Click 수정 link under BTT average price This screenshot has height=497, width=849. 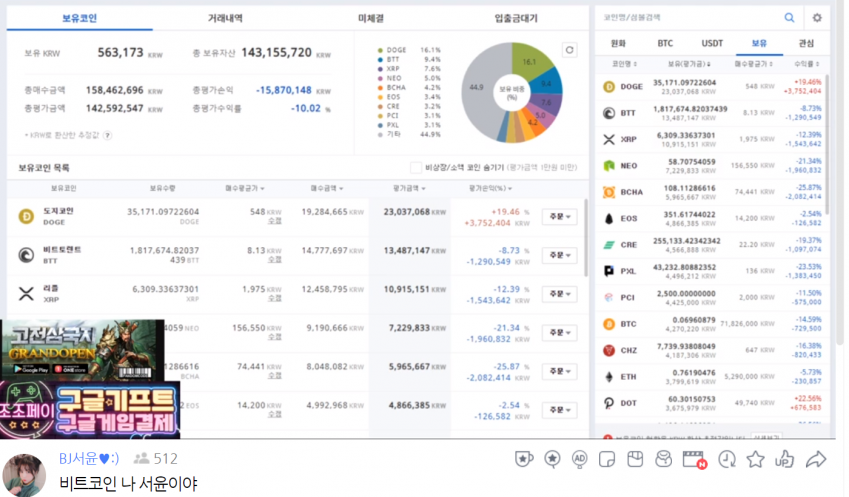tap(275, 260)
